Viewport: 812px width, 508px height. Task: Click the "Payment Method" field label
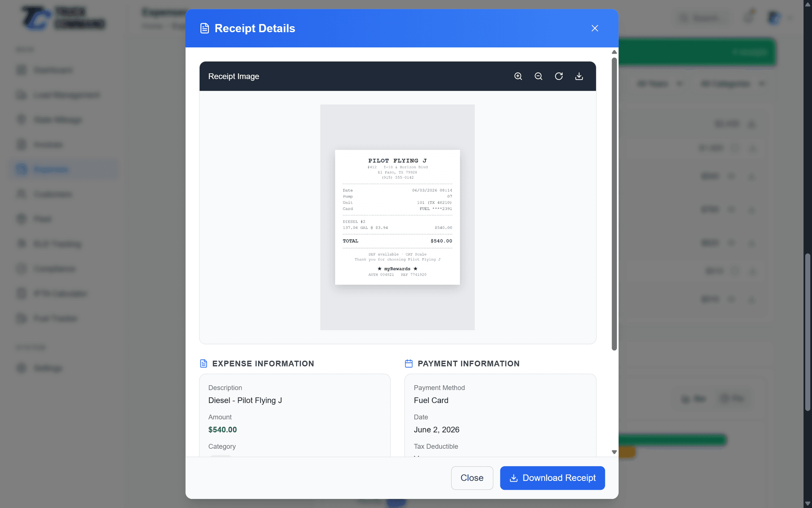(439, 388)
